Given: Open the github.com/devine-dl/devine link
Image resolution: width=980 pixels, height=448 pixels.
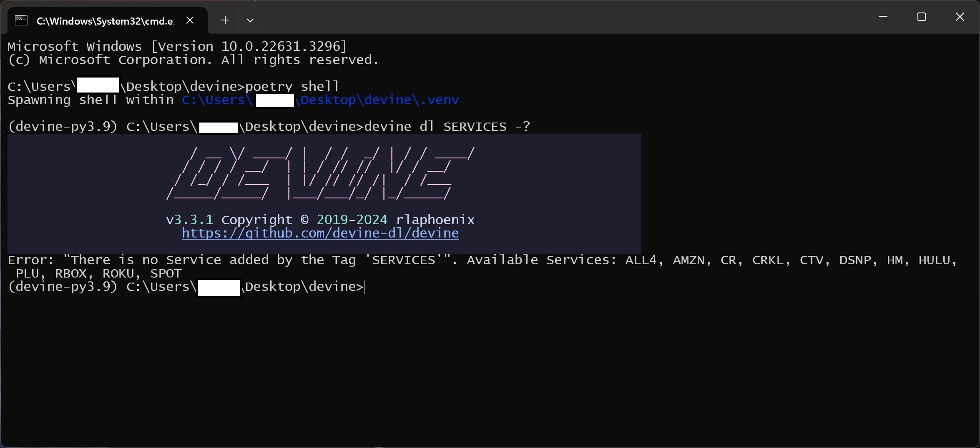Looking at the screenshot, I should pos(320,233).
